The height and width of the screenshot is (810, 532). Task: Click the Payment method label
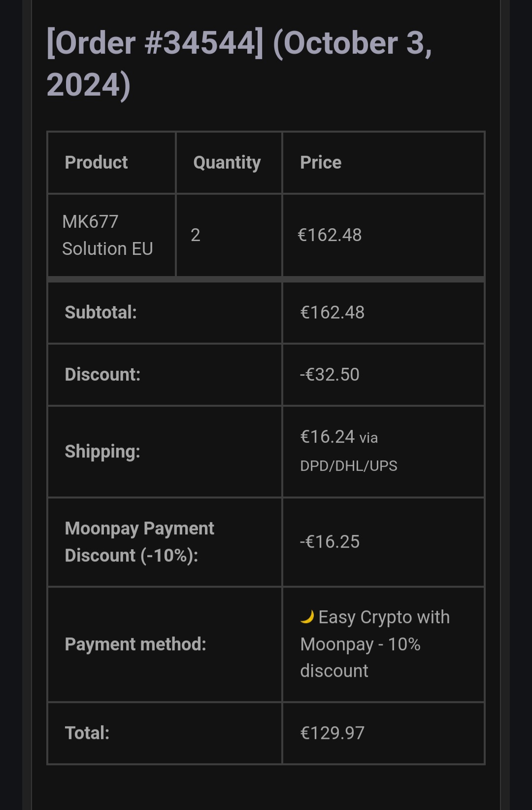[135, 644]
